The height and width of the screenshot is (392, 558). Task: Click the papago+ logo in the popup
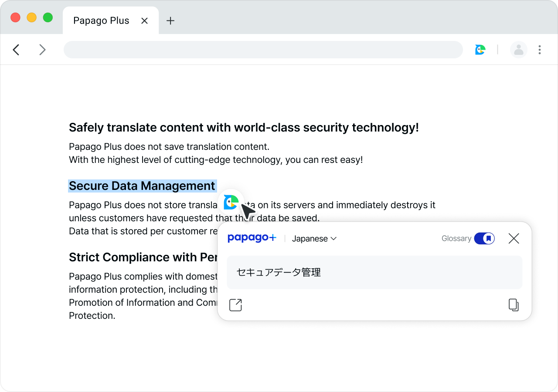pos(252,238)
